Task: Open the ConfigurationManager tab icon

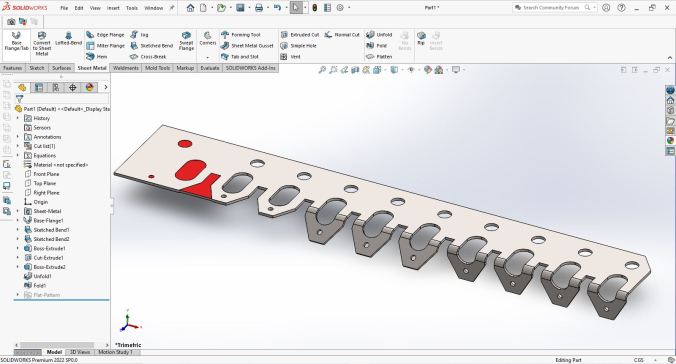Action: pos(56,88)
